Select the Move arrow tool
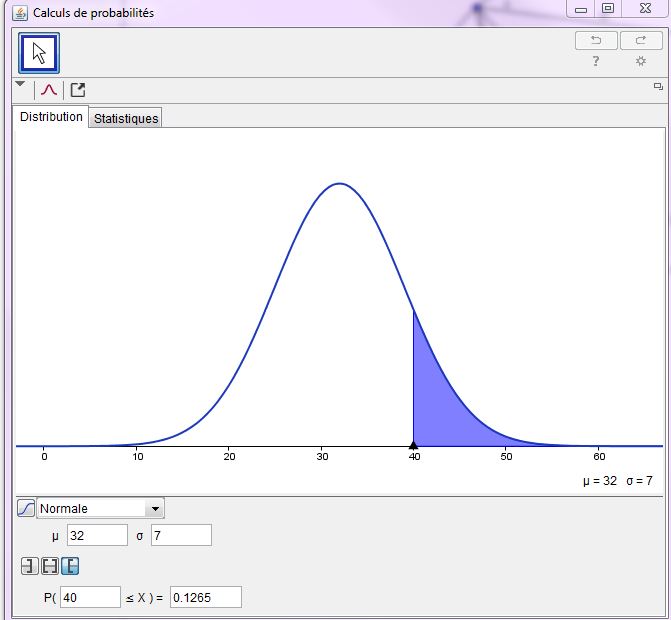Viewport: 671px width, 620px height. click(40, 53)
